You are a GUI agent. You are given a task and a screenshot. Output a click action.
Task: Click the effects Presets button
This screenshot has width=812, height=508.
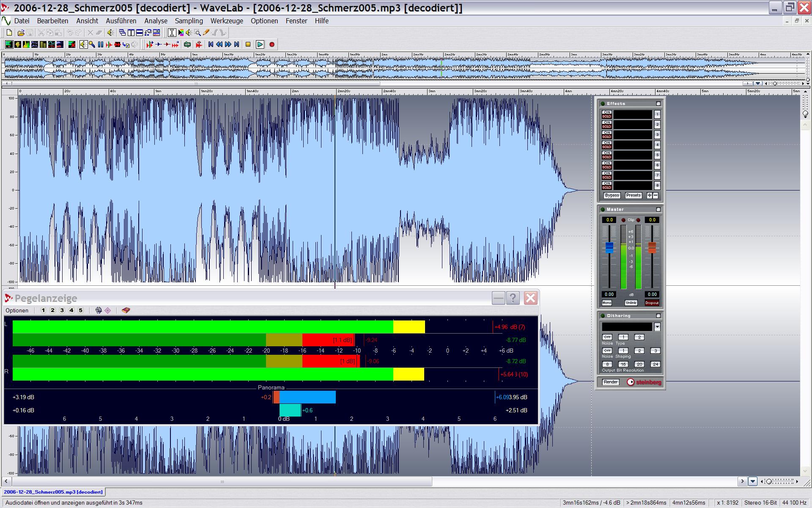(x=633, y=195)
